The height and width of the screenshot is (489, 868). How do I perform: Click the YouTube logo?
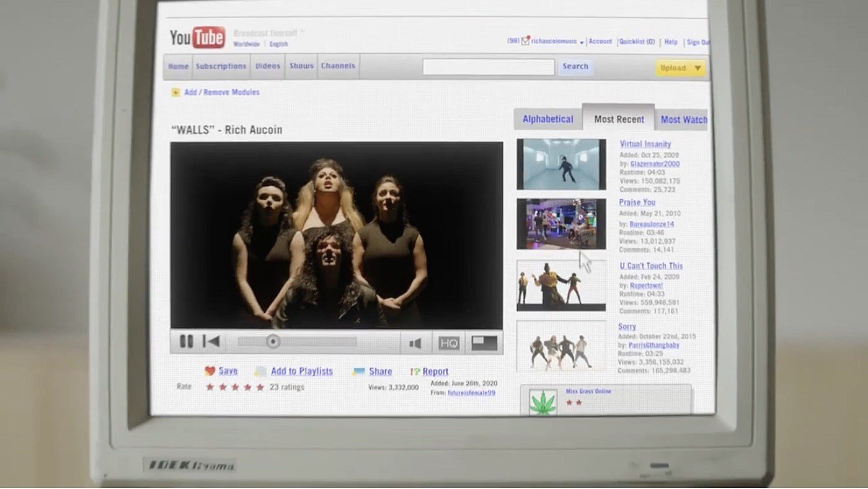pos(197,37)
